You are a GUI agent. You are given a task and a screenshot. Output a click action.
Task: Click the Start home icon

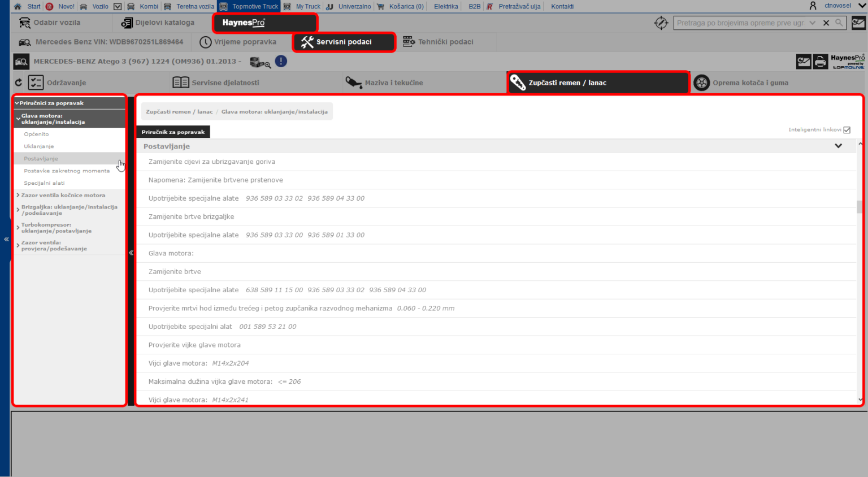click(18, 6)
